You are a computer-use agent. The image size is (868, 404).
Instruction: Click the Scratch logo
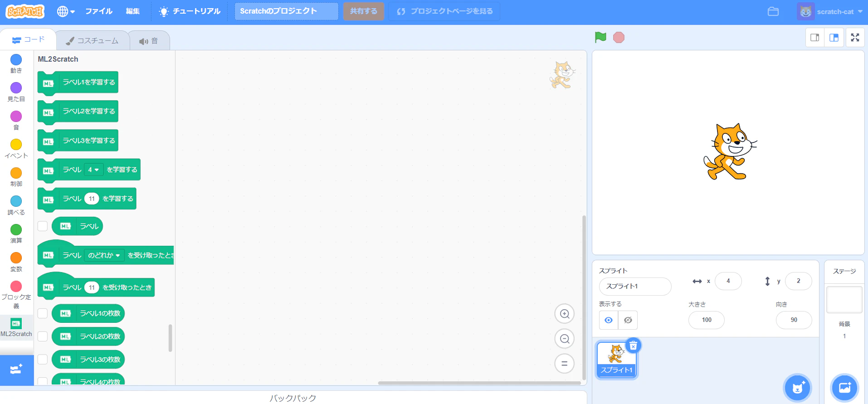25,11
